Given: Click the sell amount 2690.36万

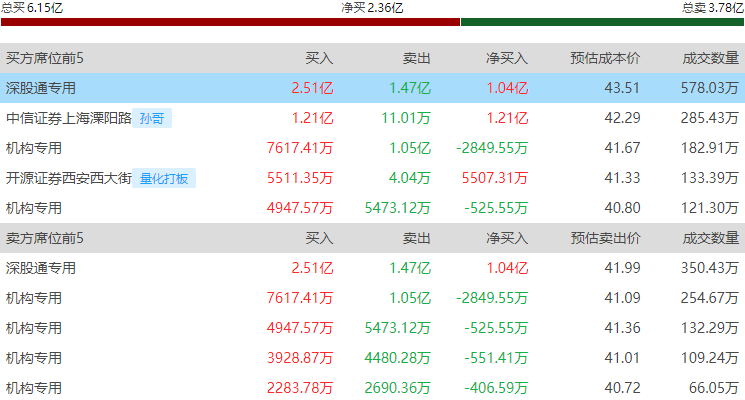Looking at the screenshot, I should coord(397,388).
